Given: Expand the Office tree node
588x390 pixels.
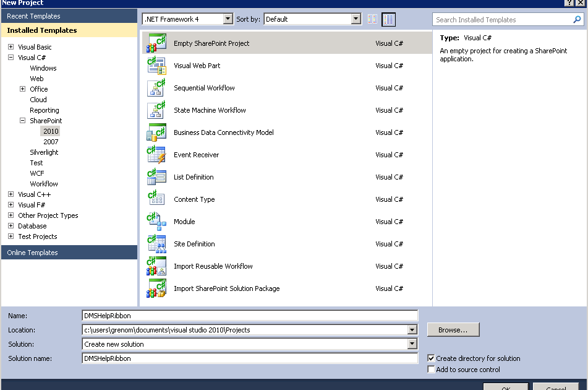Looking at the screenshot, I should point(22,89).
